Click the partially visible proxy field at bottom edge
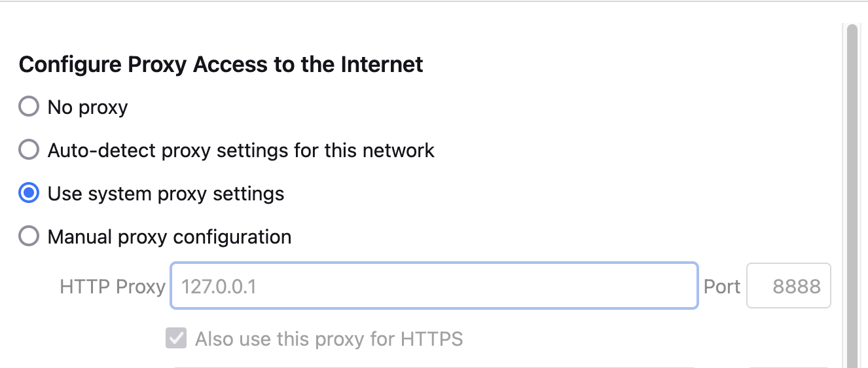The width and height of the screenshot is (868, 368). [433, 366]
